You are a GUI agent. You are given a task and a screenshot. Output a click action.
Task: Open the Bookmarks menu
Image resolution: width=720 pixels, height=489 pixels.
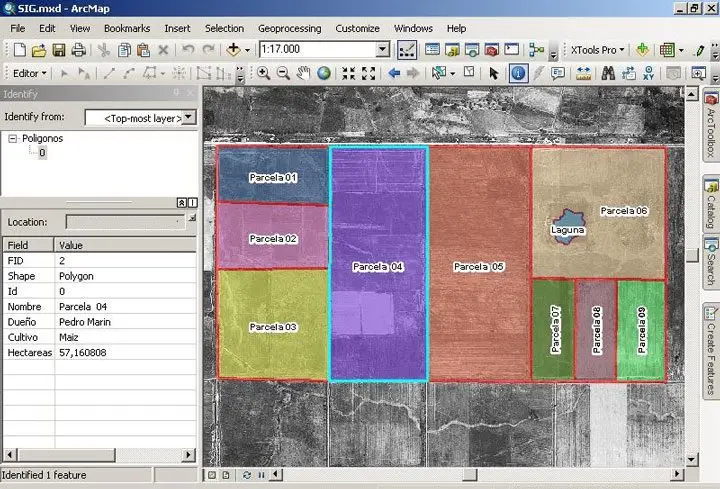(x=126, y=29)
